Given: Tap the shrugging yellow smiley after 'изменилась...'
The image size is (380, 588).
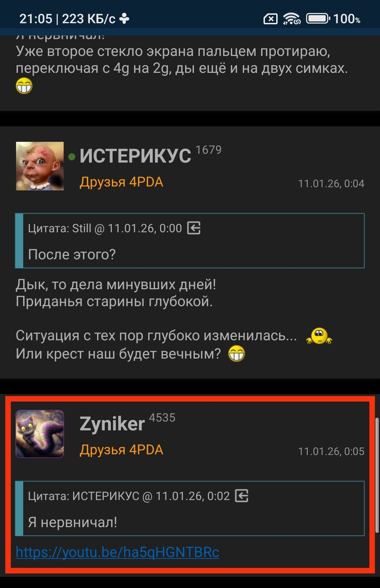Looking at the screenshot, I should tap(319, 336).
